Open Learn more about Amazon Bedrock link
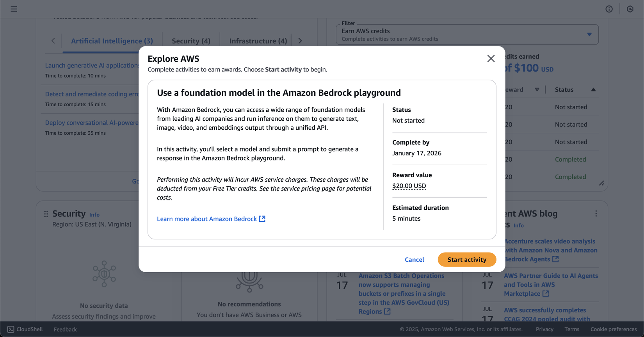This screenshot has width=644, height=337. click(207, 219)
